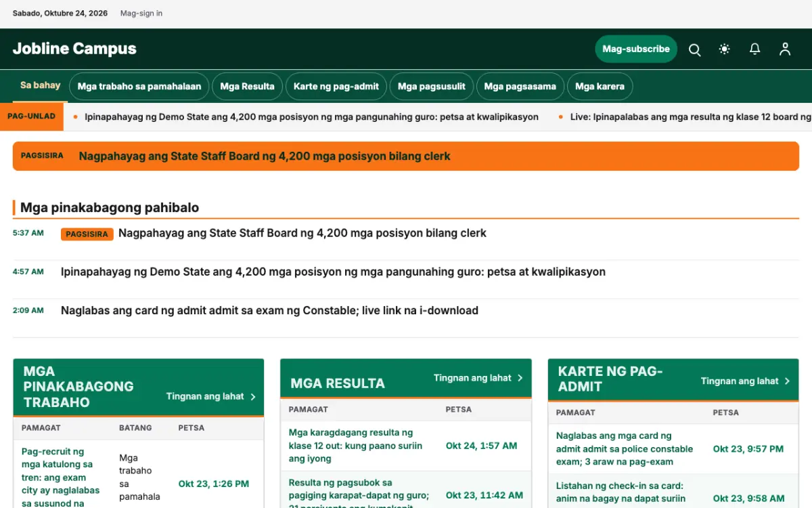Click the Okt 23, 9:57 PM date cell
This screenshot has height=508, width=812.
(x=748, y=448)
